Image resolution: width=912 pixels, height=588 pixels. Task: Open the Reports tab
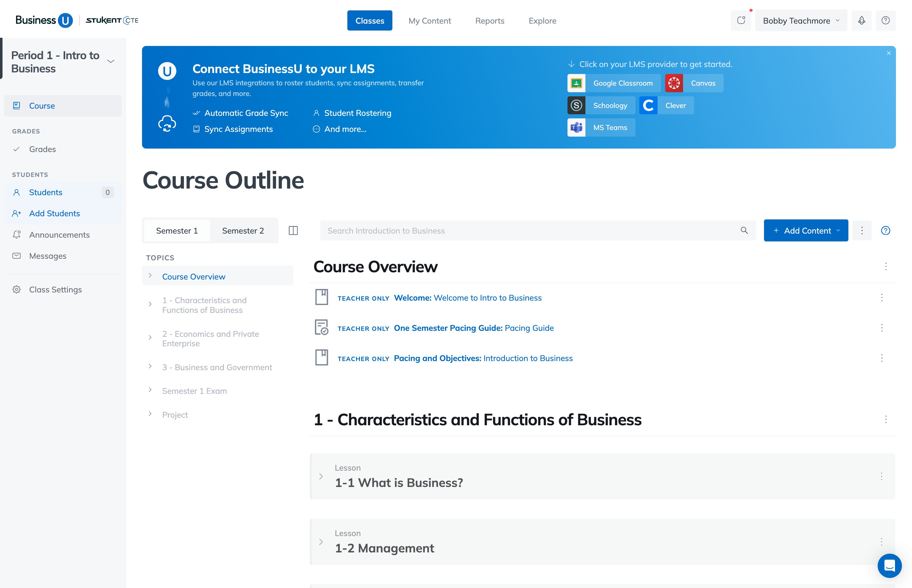pos(490,21)
